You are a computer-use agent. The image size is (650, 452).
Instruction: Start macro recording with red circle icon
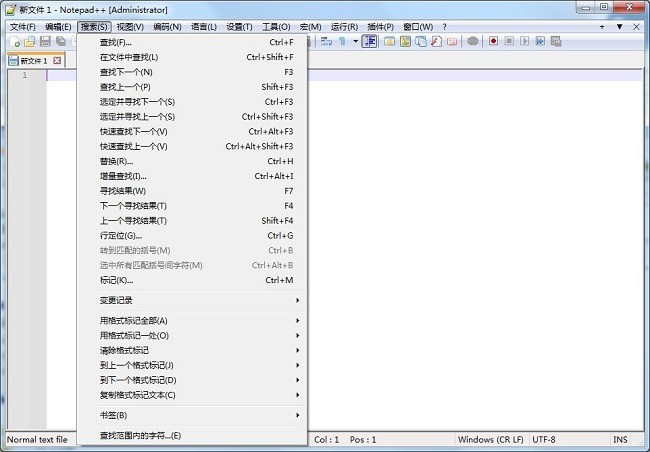click(493, 41)
